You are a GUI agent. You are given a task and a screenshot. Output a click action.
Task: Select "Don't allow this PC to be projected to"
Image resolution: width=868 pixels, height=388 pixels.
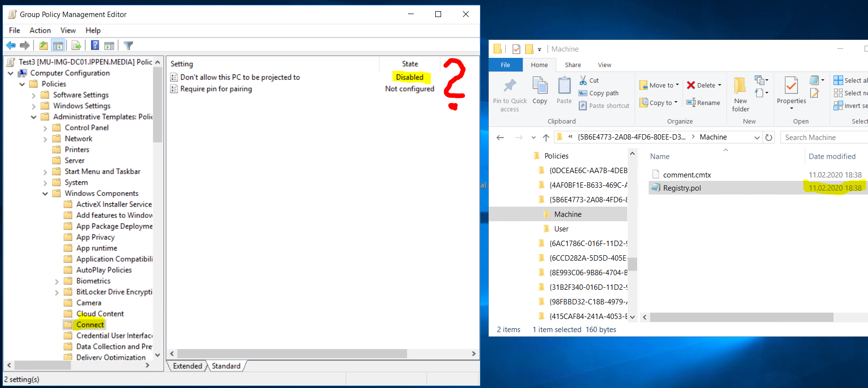[240, 77]
